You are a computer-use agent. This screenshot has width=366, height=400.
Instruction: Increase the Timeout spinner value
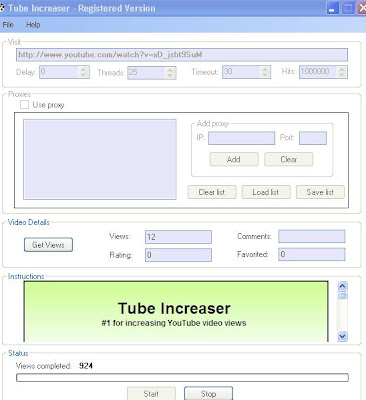pyautogui.click(x=265, y=69)
